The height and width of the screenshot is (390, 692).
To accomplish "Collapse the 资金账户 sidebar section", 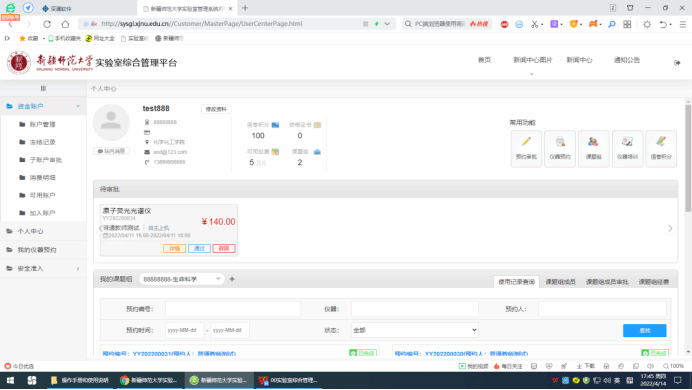I will 78,106.
